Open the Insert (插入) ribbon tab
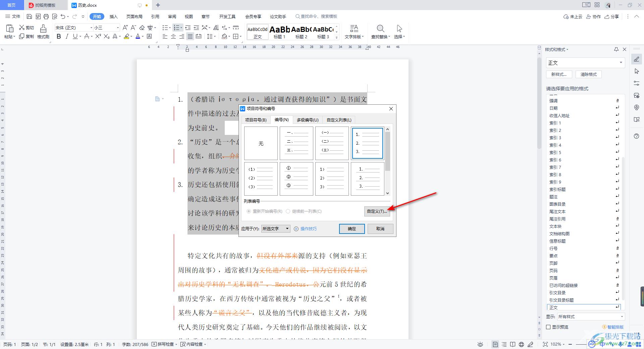The height and width of the screenshot is (349, 644). coord(114,16)
